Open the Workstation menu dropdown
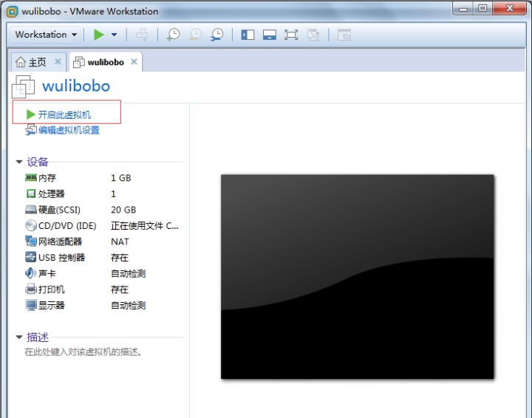 (x=46, y=35)
